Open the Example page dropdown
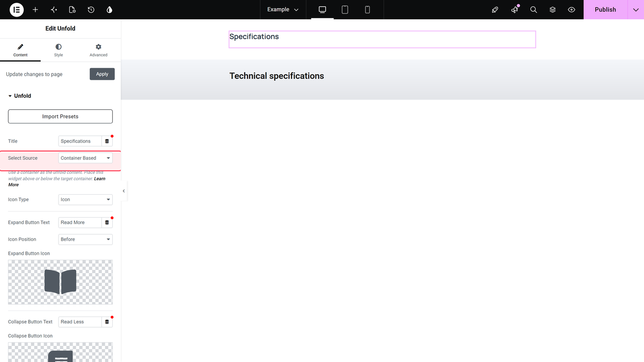644x362 pixels. (x=283, y=10)
